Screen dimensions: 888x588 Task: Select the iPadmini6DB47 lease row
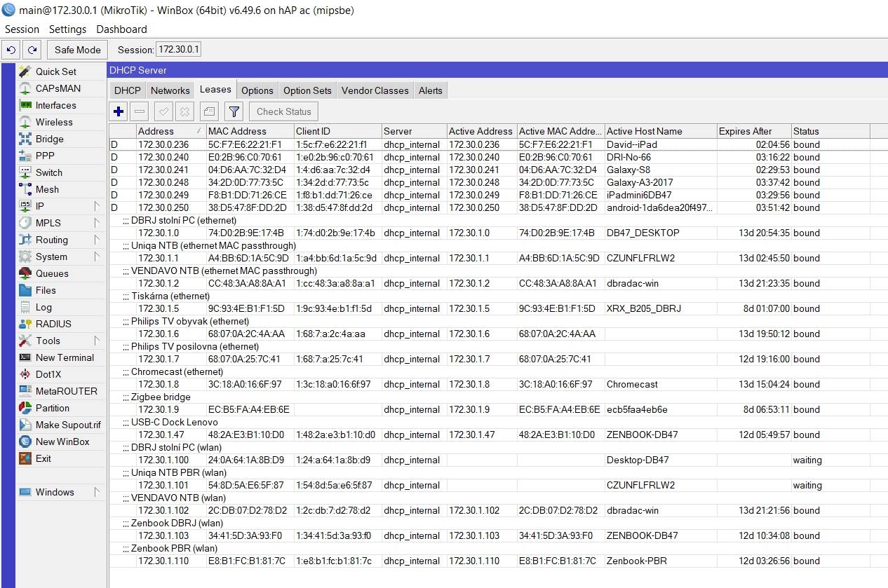498,195
